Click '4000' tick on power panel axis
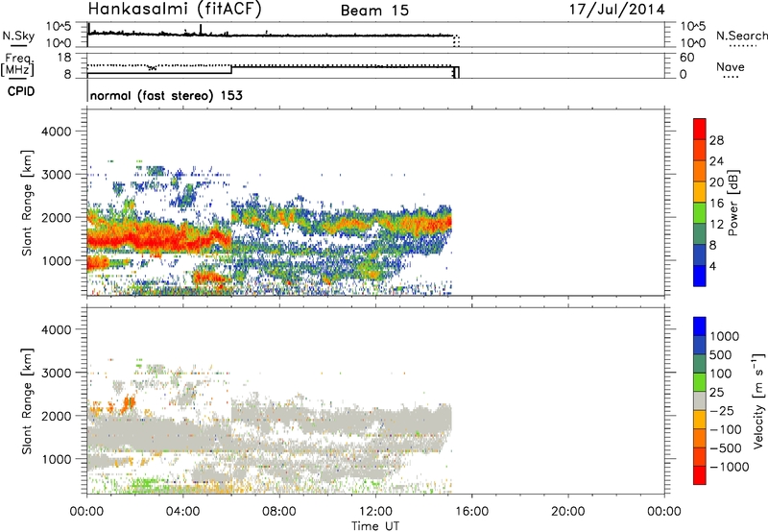The image size is (768, 532). [x=56, y=132]
